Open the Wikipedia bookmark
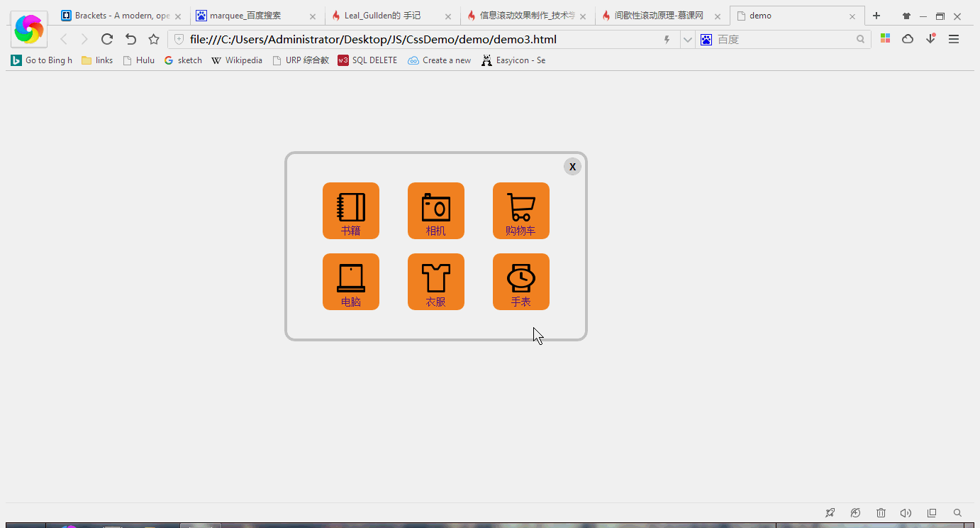980x528 pixels. (237, 60)
